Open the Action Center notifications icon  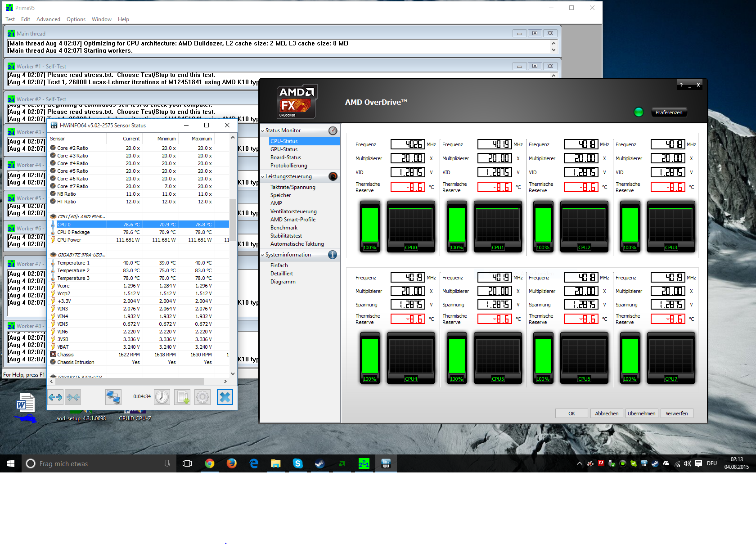pos(698,463)
